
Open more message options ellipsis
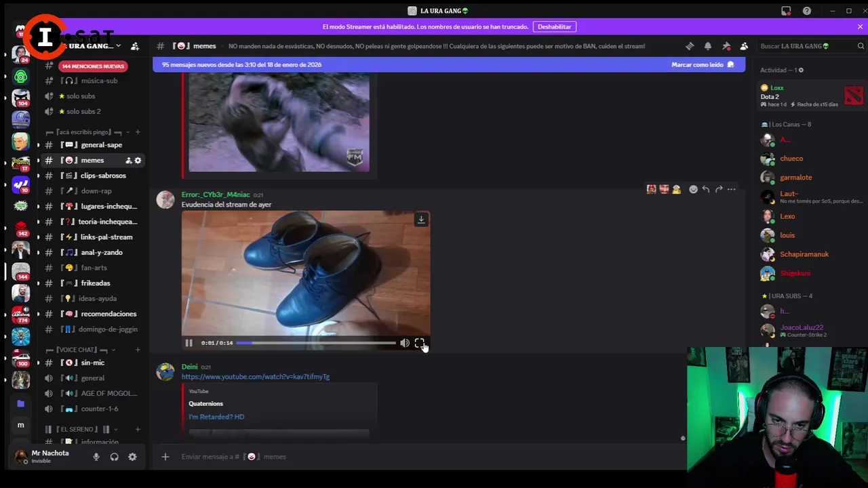732,189
